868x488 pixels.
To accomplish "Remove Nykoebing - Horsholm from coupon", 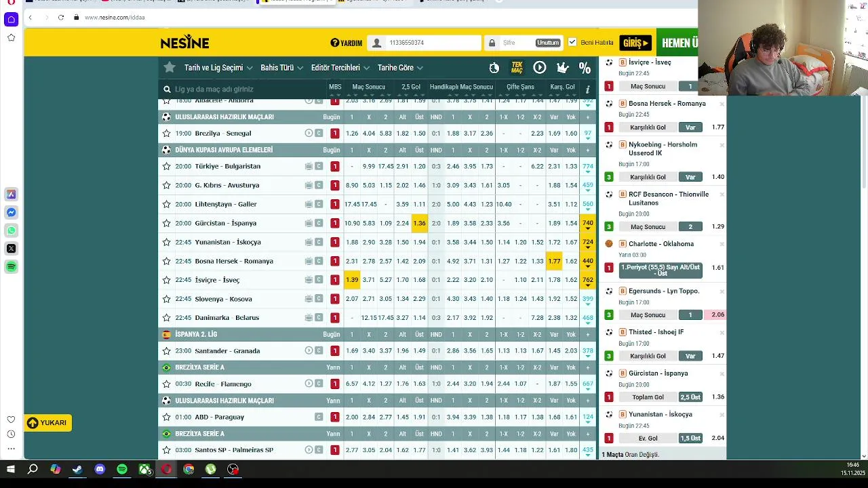I will 722,145.
